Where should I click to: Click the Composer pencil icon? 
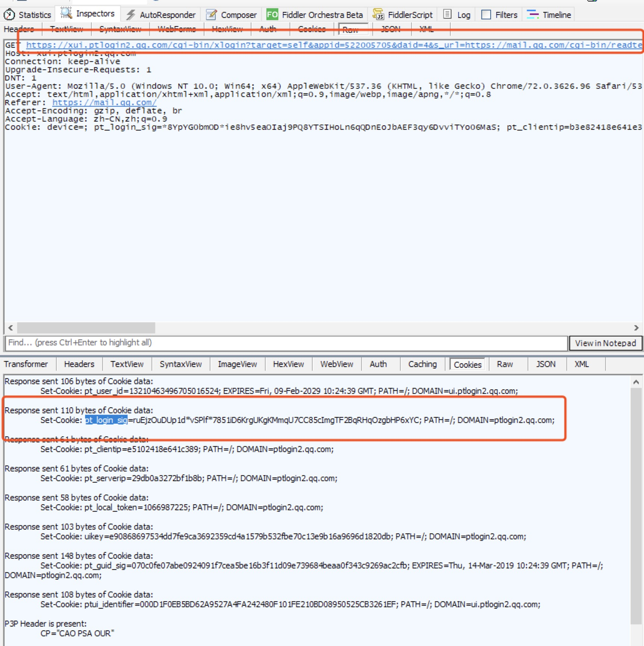click(x=211, y=15)
